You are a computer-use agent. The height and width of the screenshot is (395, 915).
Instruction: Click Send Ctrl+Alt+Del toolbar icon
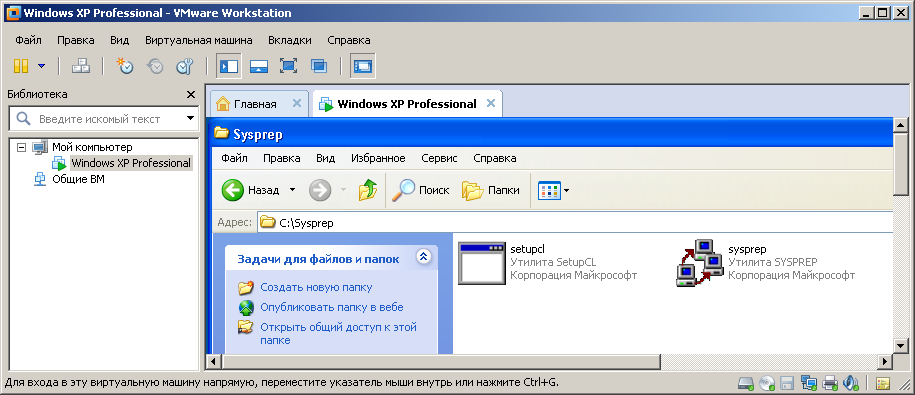pos(81,66)
